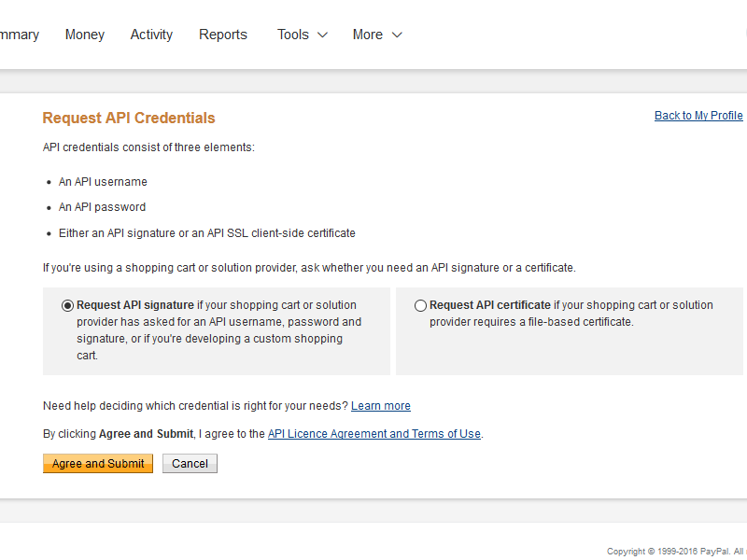Click the bold Request API signature label text
The height and width of the screenshot is (560, 747).
[135, 305]
